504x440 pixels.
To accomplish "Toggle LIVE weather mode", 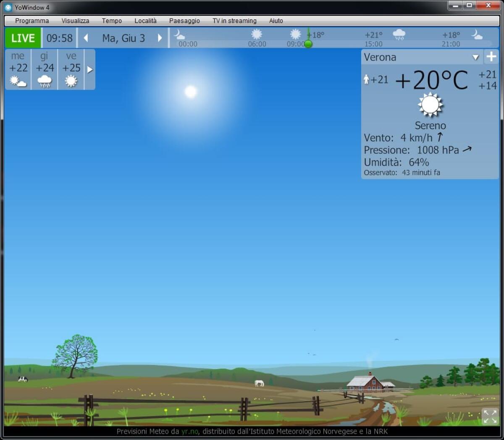I will tap(23, 38).
